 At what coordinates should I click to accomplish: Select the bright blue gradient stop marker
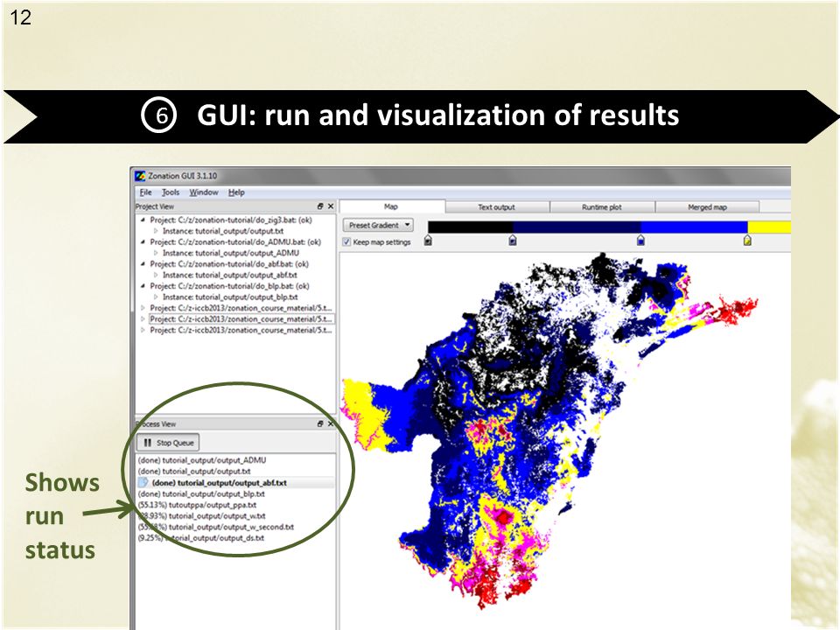(640, 240)
